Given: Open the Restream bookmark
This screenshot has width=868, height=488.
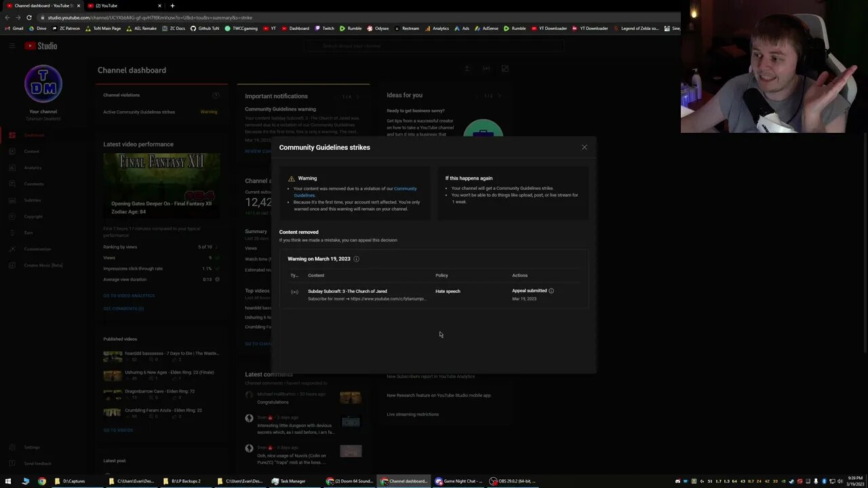Looking at the screenshot, I should click(407, 28).
